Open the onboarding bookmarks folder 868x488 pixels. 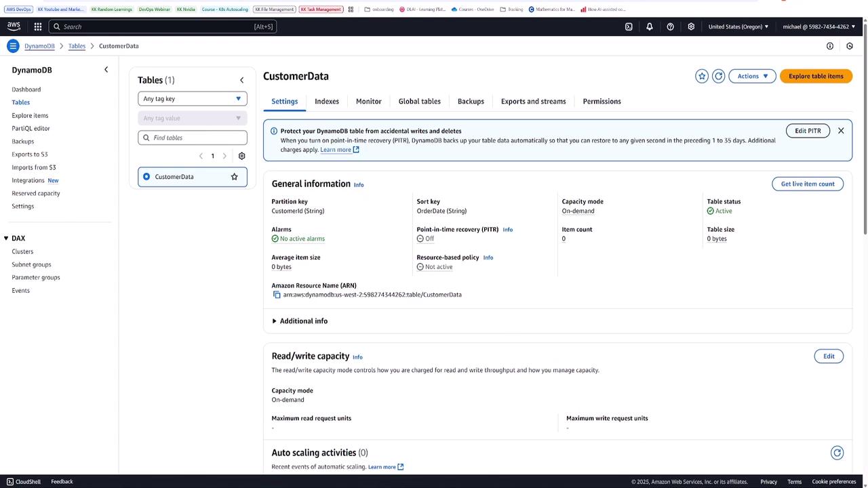point(379,9)
